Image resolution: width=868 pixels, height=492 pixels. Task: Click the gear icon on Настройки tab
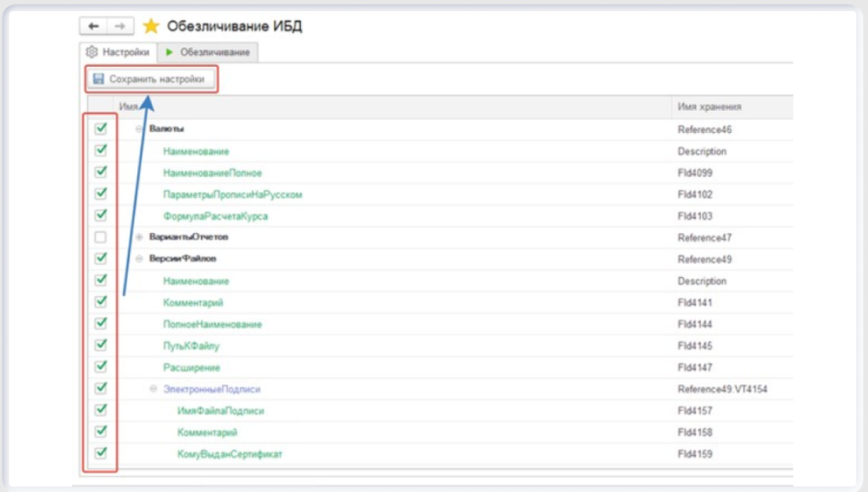[x=92, y=53]
